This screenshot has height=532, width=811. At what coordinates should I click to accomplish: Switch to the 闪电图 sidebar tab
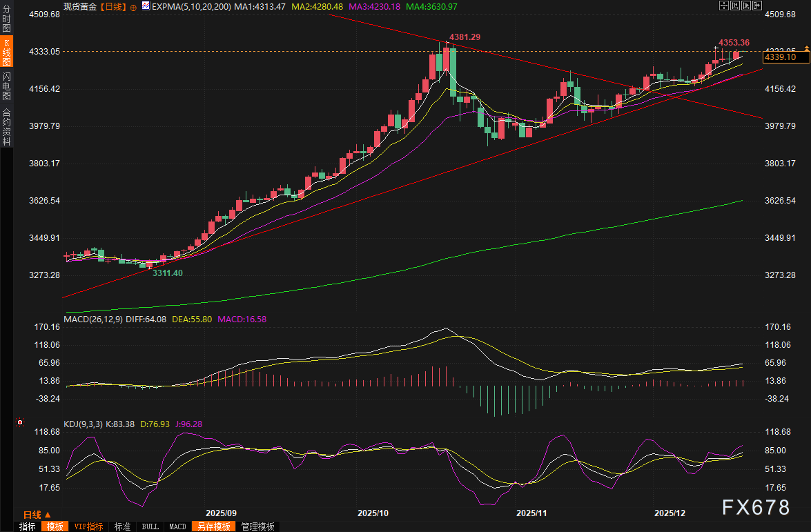pyautogui.click(x=6, y=86)
